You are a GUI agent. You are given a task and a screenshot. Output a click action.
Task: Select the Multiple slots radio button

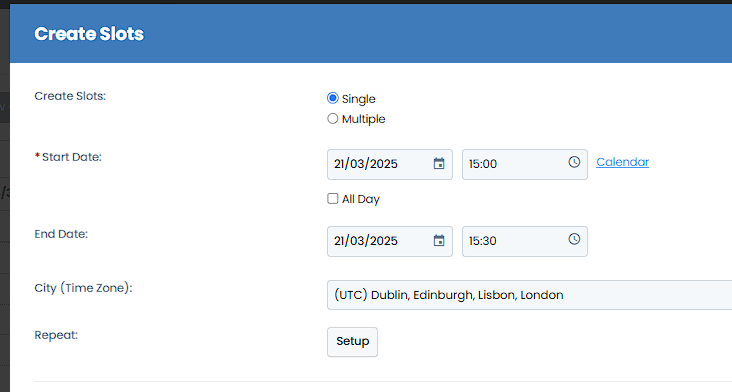click(332, 119)
